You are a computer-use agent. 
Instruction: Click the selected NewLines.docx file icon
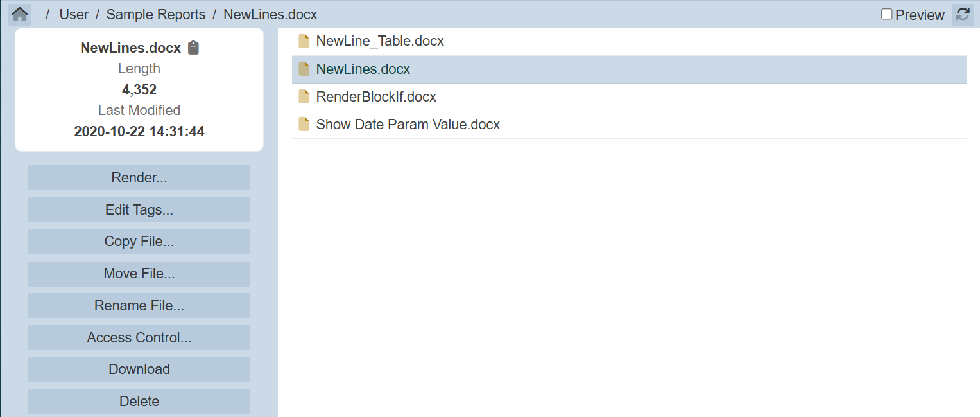(x=304, y=69)
